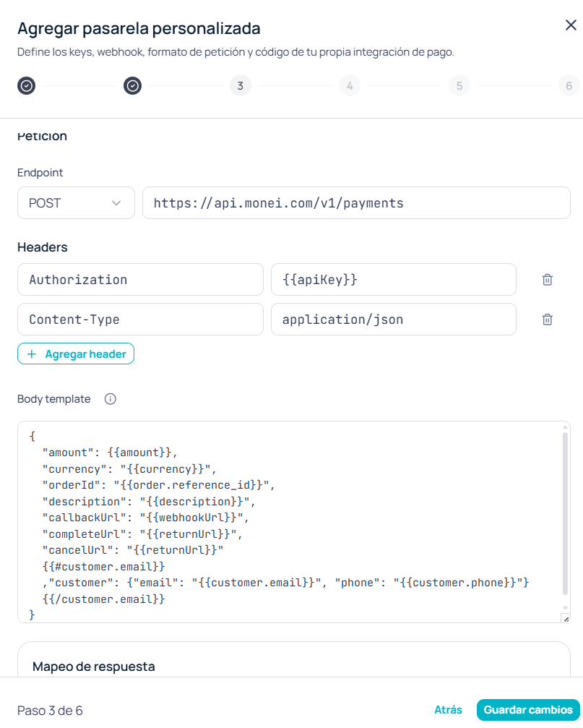The width and height of the screenshot is (583, 728).
Task: Edit the Content-Type header name field
Action: pos(141,320)
